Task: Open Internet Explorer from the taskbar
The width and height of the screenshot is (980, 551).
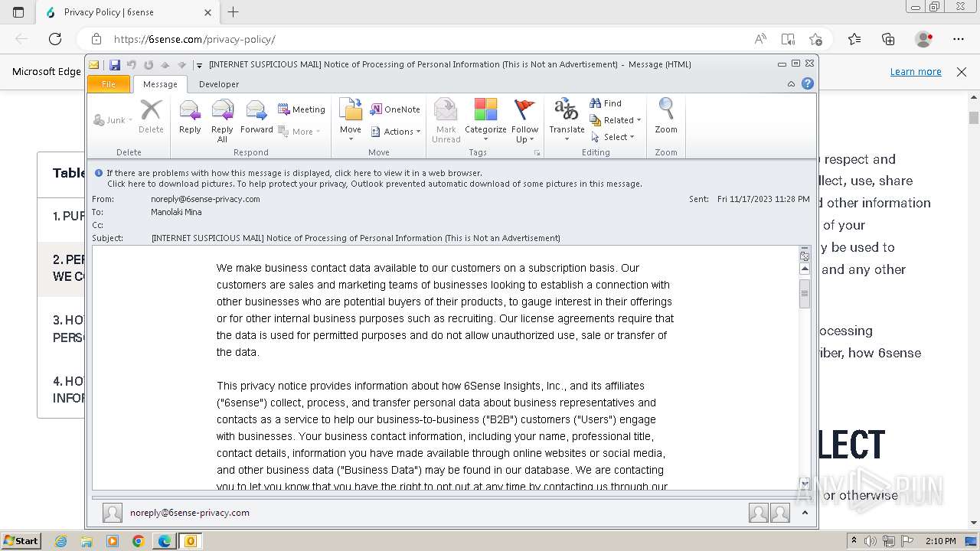Action: click(x=60, y=541)
